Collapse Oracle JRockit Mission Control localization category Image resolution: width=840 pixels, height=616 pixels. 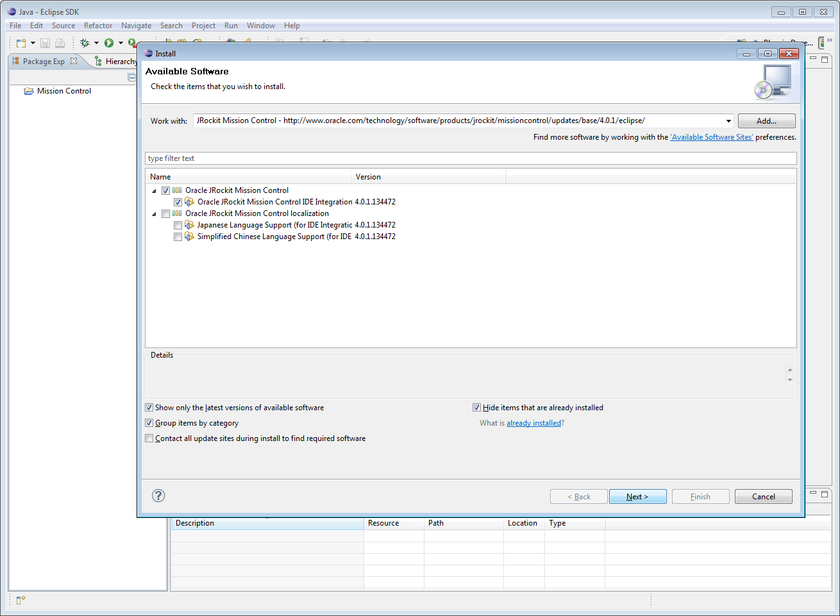(154, 214)
